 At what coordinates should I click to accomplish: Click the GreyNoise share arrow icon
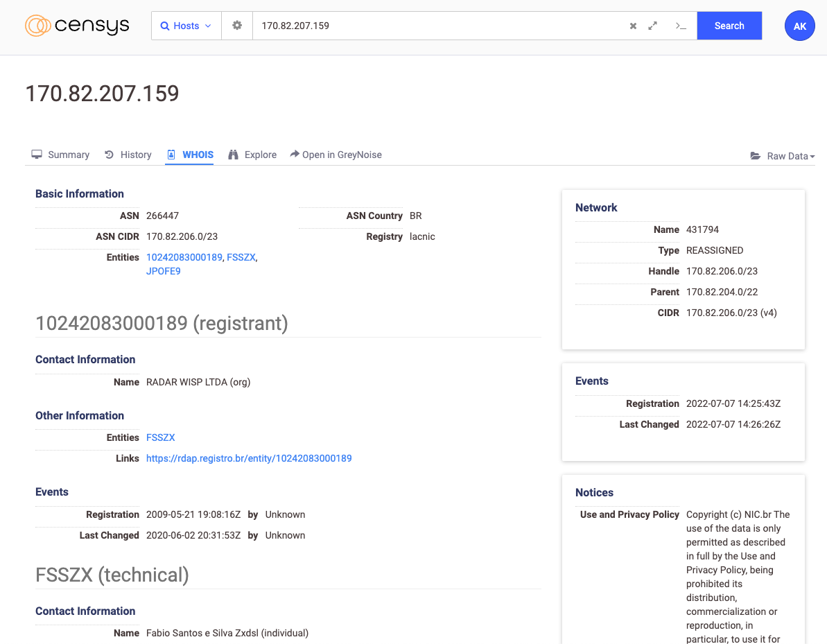(x=295, y=154)
